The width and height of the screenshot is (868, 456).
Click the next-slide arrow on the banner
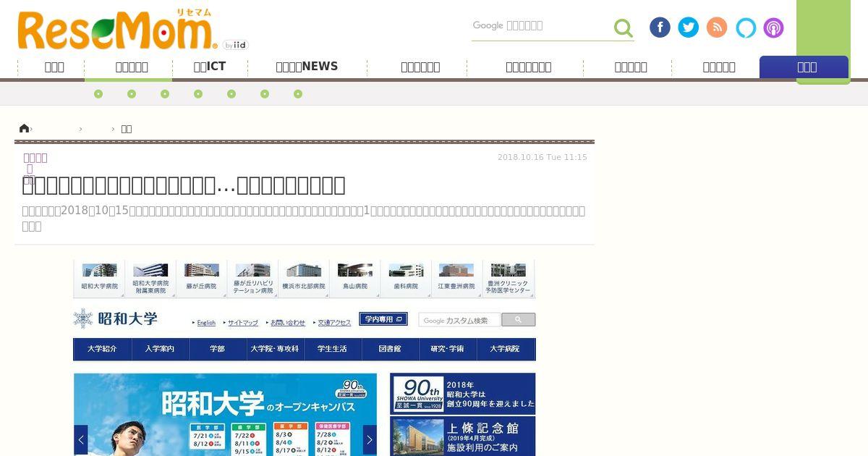pyautogui.click(x=370, y=439)
